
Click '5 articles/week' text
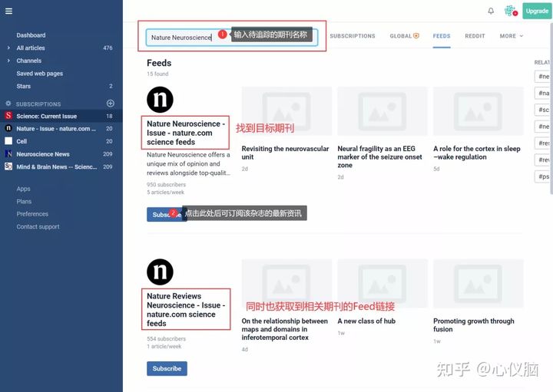(x=165, y=193)
